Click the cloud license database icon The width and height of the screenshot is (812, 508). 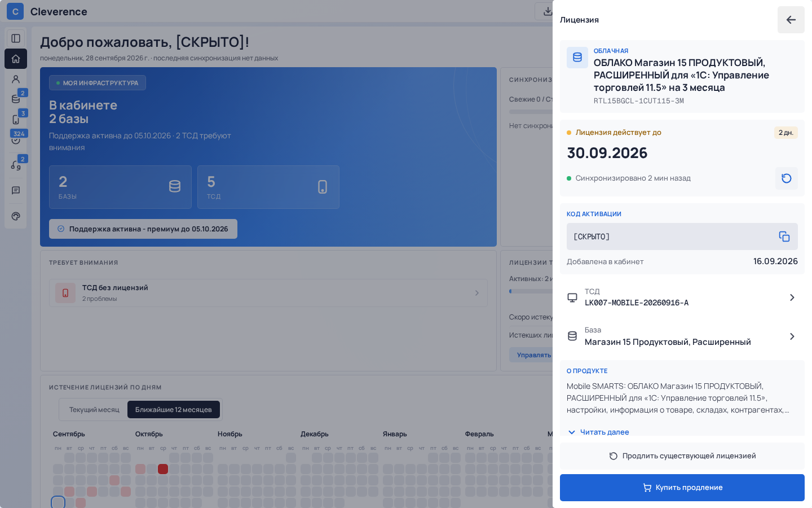(x=577, y=58)
